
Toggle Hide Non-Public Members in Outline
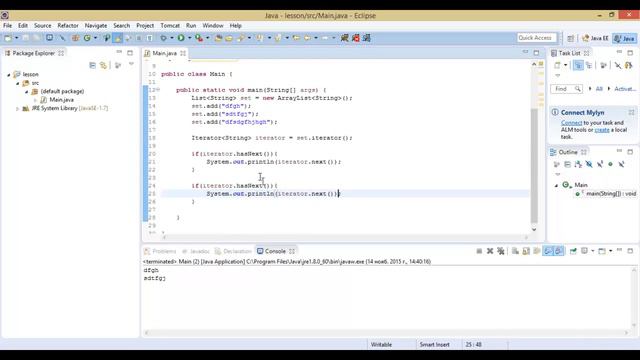(x=611, y=164)
